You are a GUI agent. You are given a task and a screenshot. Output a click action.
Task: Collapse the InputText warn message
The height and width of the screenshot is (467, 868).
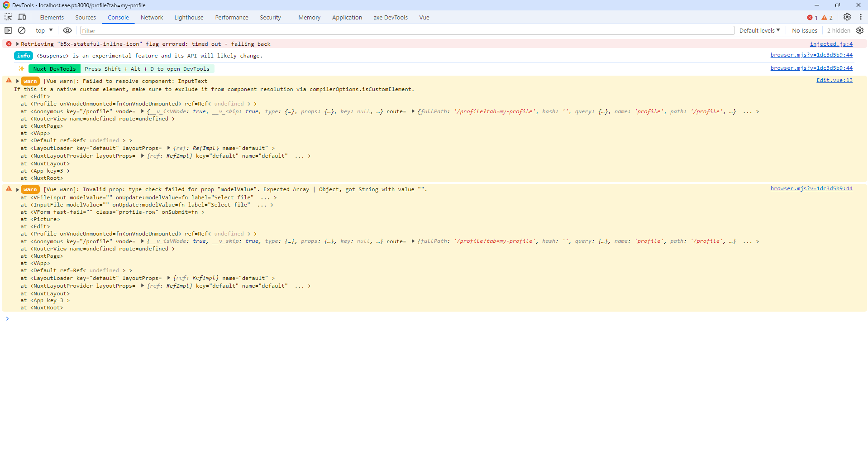pyautogui.click(x=18, y=81)
